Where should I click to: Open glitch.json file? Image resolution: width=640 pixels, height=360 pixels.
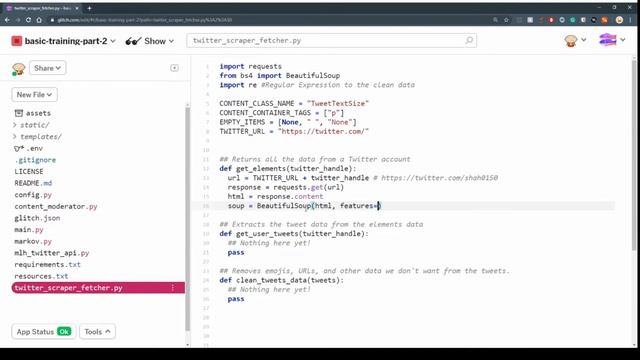(x=37, y=218)
